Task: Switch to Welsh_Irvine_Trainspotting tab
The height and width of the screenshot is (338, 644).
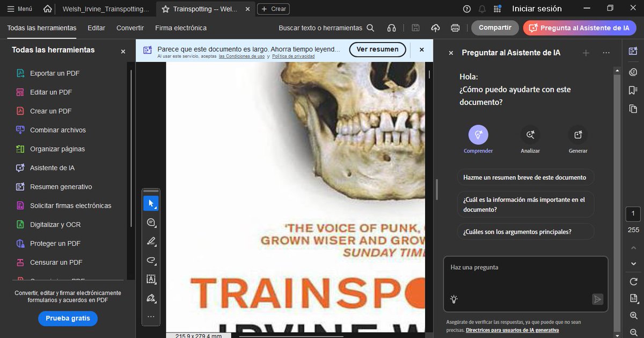Action: 106,9
